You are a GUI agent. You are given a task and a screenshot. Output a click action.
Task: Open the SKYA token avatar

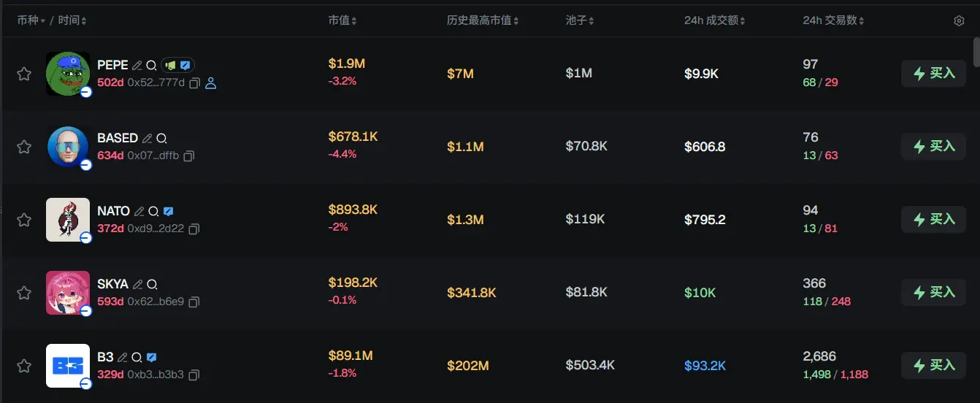68,293
